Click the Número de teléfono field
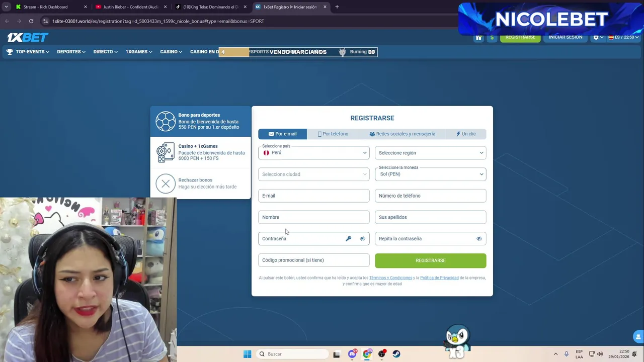This screenshot has height=362, width=644. point(430,196)
